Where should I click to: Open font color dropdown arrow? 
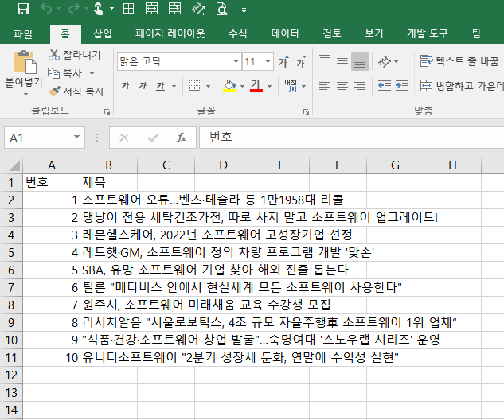(269, 86)
